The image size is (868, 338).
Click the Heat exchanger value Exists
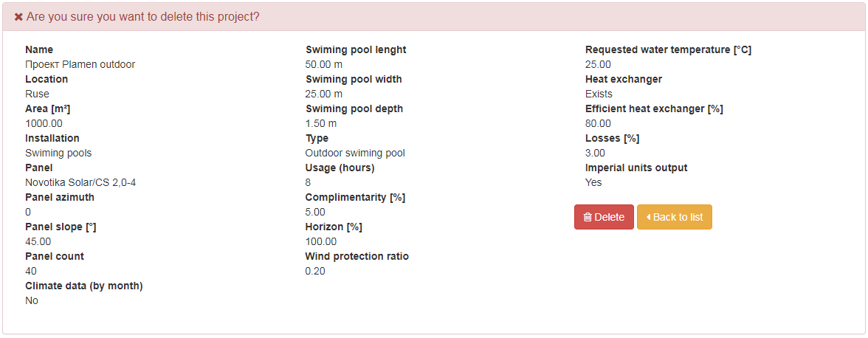point(599,94)
